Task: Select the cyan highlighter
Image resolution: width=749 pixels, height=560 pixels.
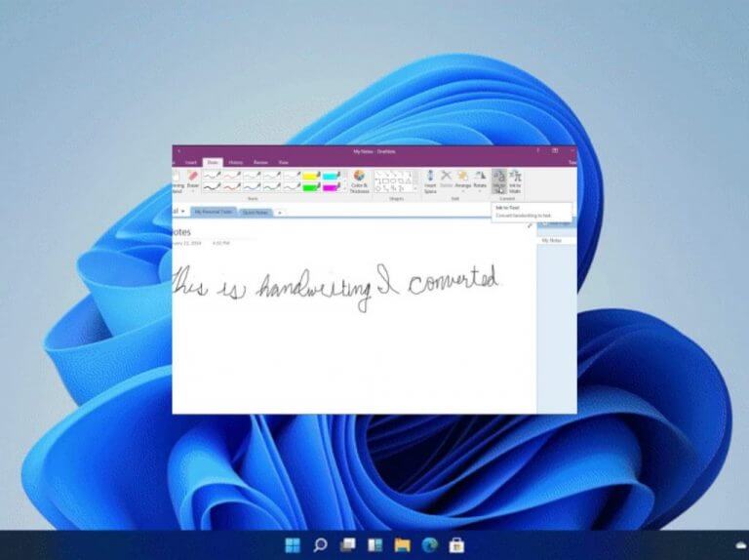Action: pos(331,176)
